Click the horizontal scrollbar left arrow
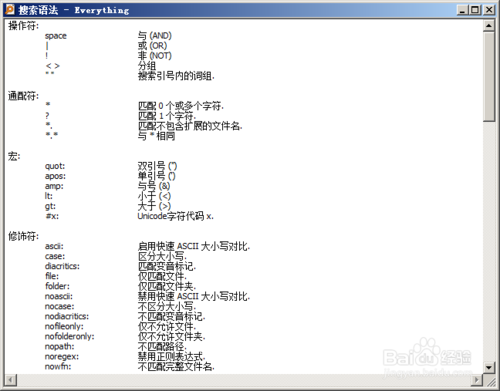The width and height of the screenshot is (500, 391). tap(10, 380)
